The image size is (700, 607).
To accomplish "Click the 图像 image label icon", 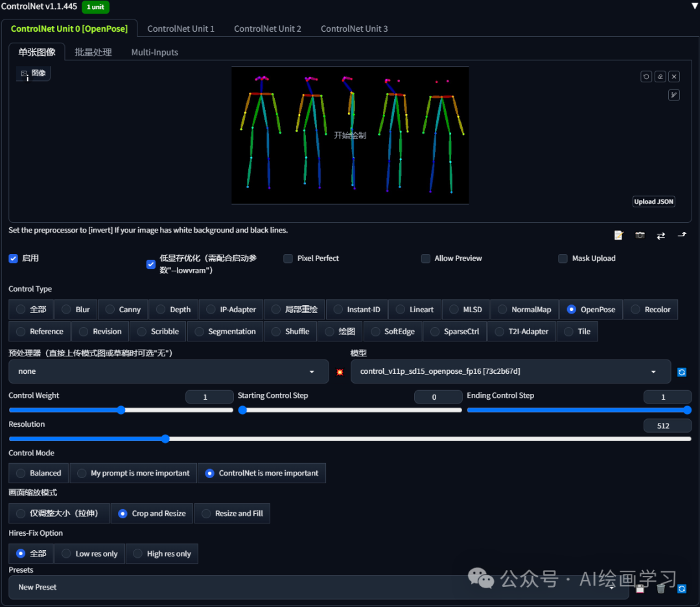I will pos(34,73).
